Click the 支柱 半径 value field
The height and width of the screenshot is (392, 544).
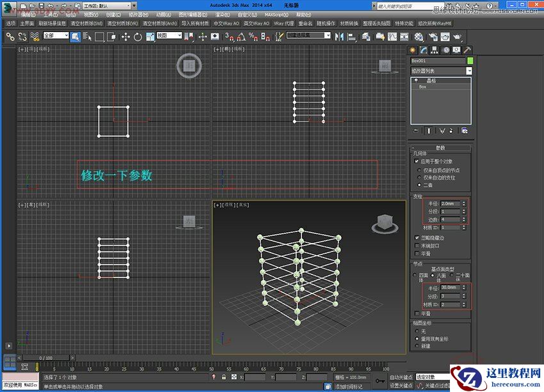[449, 203]
